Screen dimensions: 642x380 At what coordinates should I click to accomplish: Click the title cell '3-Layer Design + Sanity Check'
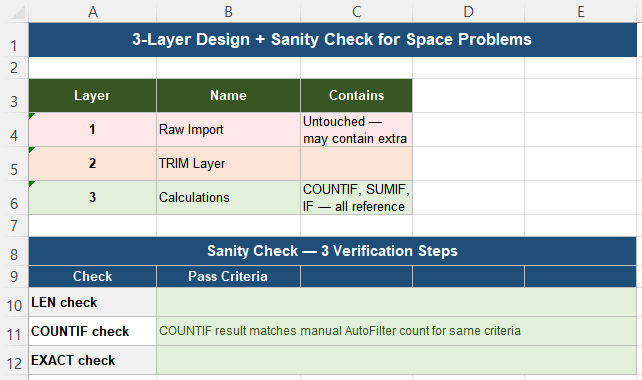click(332, 40)
